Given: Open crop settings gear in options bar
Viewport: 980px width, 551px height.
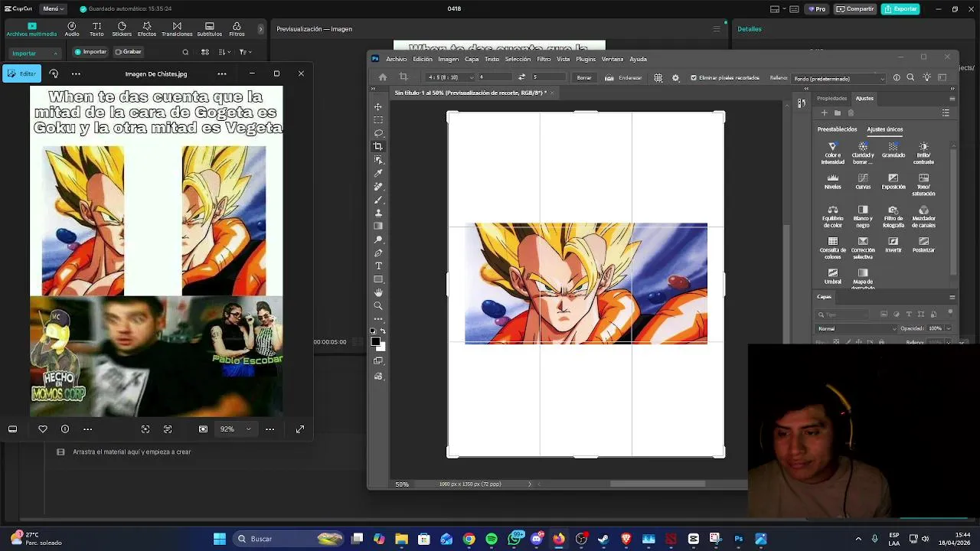Looking at the screenshot, I should 675,77.
